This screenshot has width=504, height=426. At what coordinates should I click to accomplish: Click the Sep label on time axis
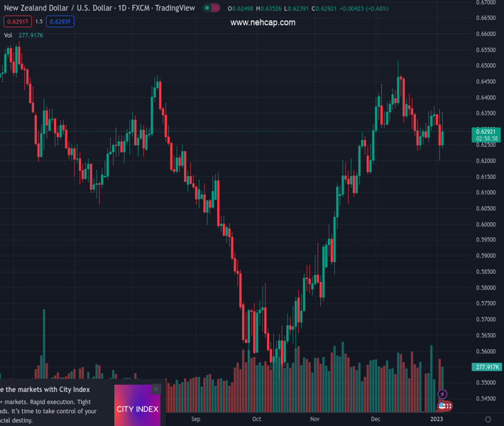[195, 419]
